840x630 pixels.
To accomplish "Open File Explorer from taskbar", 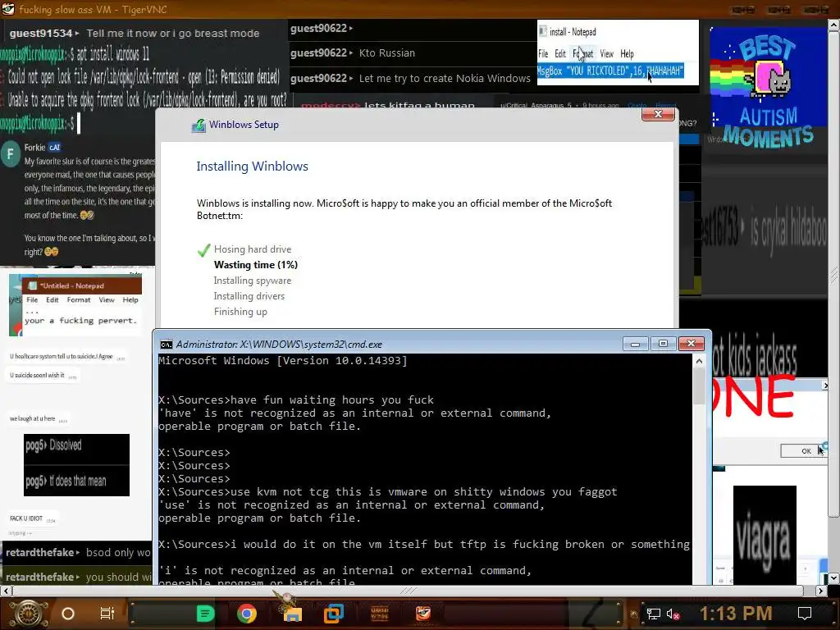I will pos(292,614).
